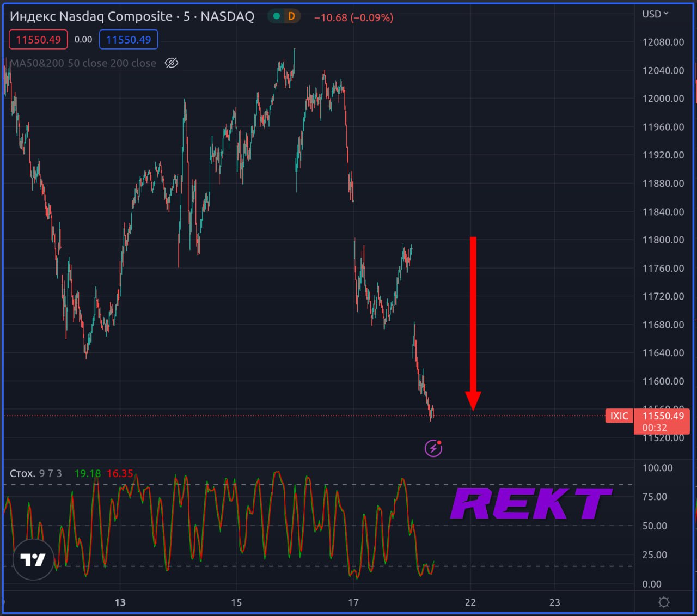Click the 11920.00 price scale label
697x616 pixels.
663,155
